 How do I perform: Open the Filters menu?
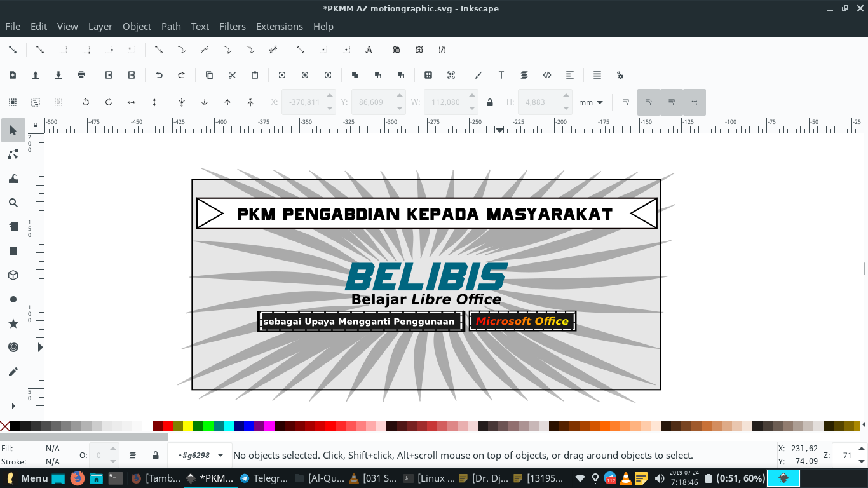click(x=232, y=26)
